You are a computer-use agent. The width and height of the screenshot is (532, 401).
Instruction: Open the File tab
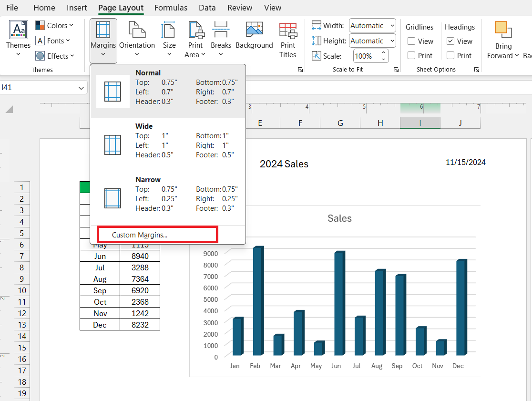pyautogui.click(x=12, y=8)
